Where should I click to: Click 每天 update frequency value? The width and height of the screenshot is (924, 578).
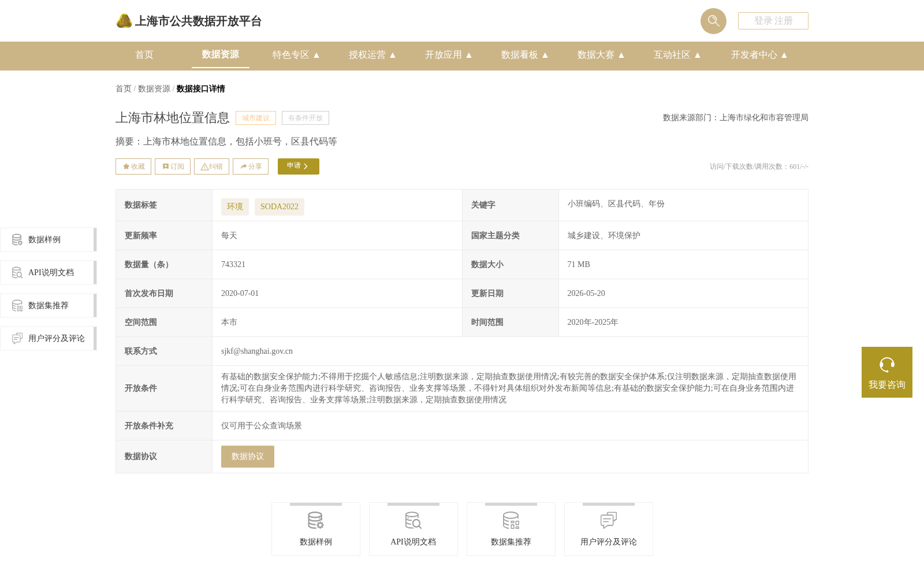click(229, 236)
